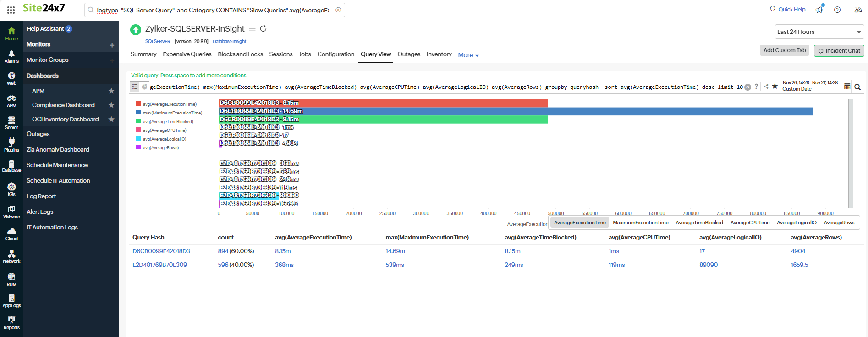
Task: Switch to list view icon in query bar
Action: click(135, 86)
